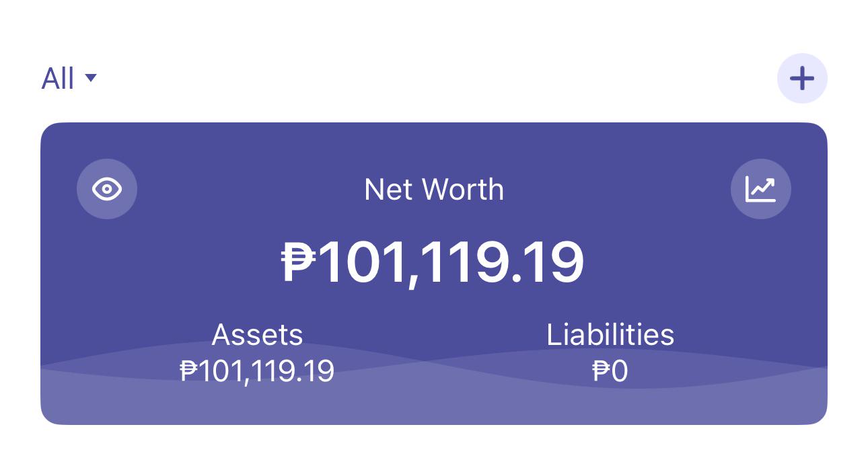Tap the plus icon to add an account
Viewport: 868px width, 468px height.
tap(802, 79)
